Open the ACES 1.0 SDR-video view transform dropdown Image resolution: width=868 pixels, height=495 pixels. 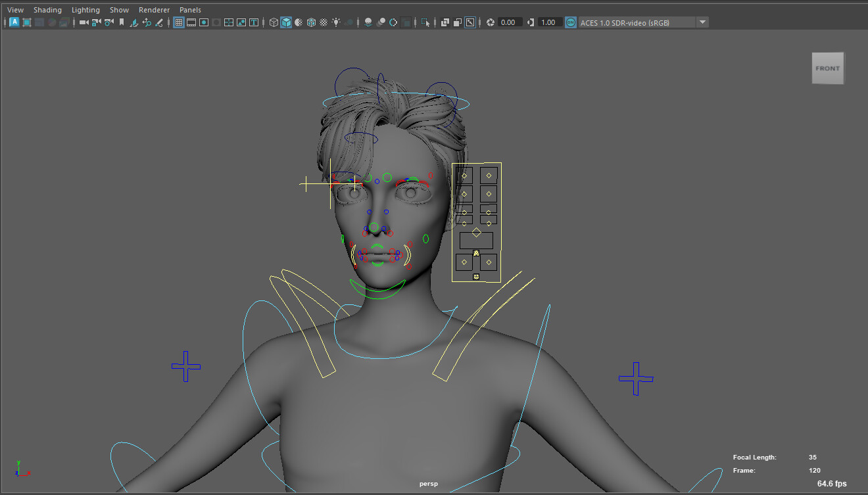[x=702, y=22]
